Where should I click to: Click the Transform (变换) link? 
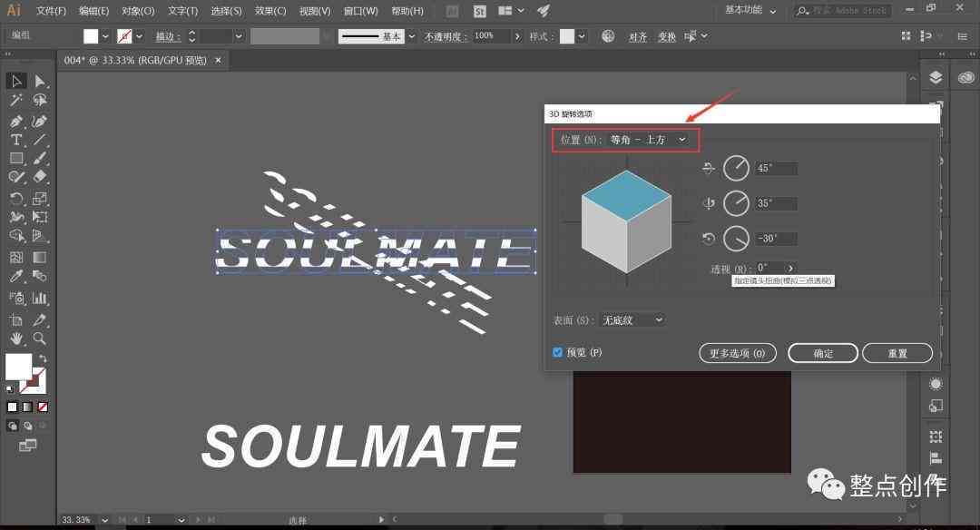pos(667,37)
